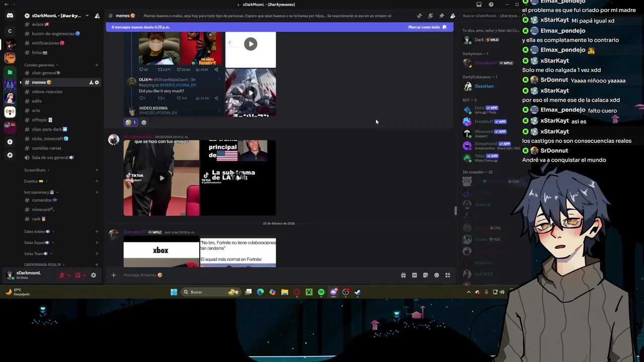Expand the Salas Squad category
This screenshot has width=644, height=362.
(40, 242)
